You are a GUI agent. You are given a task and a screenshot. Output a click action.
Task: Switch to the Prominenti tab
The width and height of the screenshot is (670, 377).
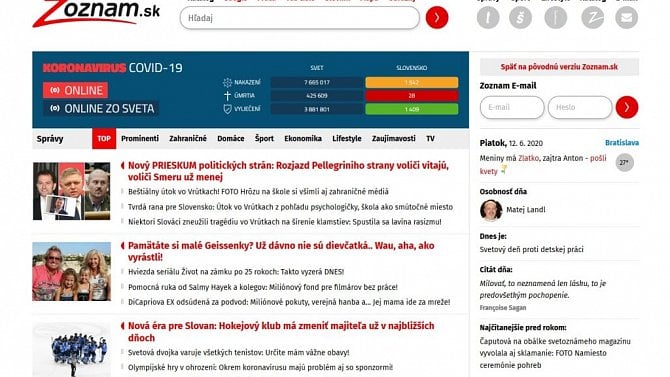(140, 138)
